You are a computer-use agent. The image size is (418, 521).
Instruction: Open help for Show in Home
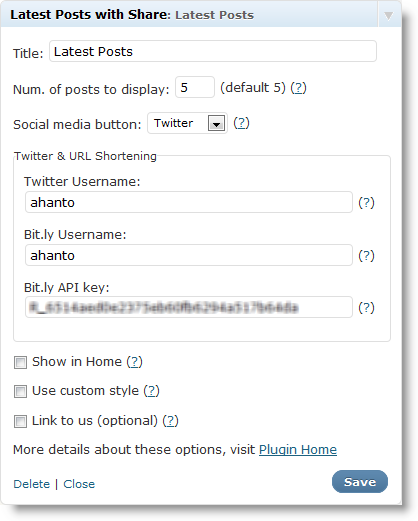(x=135, y=362)
